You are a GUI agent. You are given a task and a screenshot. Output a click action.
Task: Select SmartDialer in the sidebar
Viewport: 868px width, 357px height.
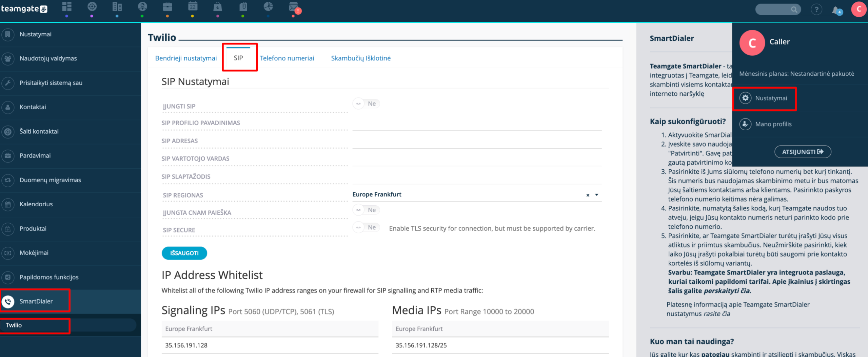[71, 301]
